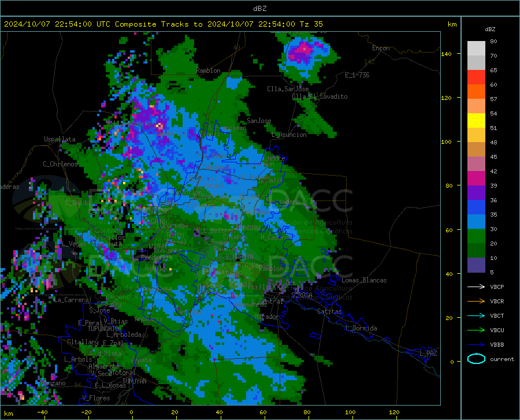Viewport: 520px width, 420px height.
Task: Select the violet purple swatch in the legend
Action: 476,192
